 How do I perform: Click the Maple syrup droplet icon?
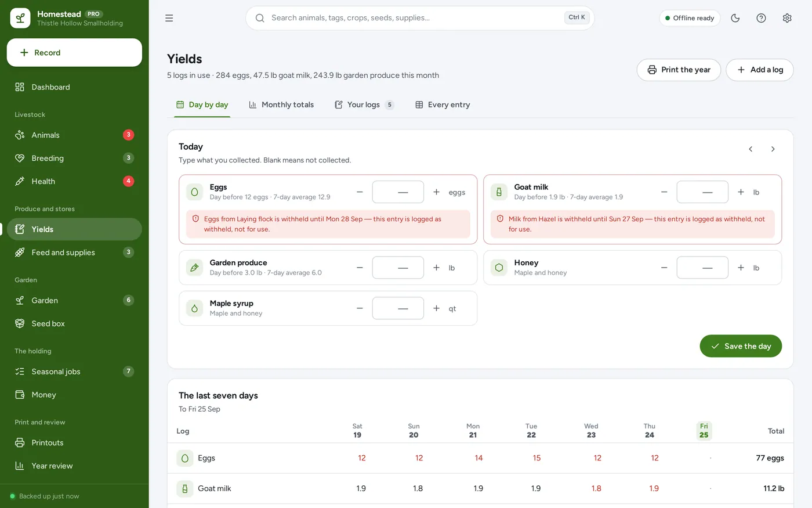194,308
